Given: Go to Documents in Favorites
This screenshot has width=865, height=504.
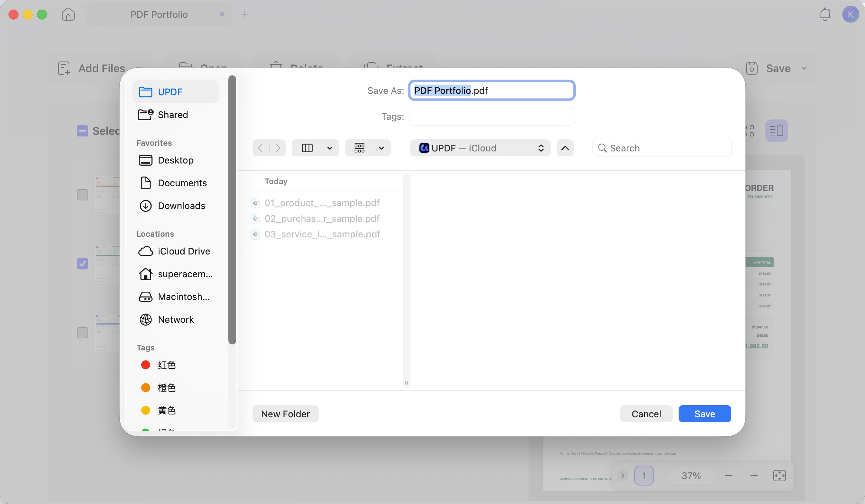Looking at the screenshot, I should pyautogui.click(x=176, y=183).
